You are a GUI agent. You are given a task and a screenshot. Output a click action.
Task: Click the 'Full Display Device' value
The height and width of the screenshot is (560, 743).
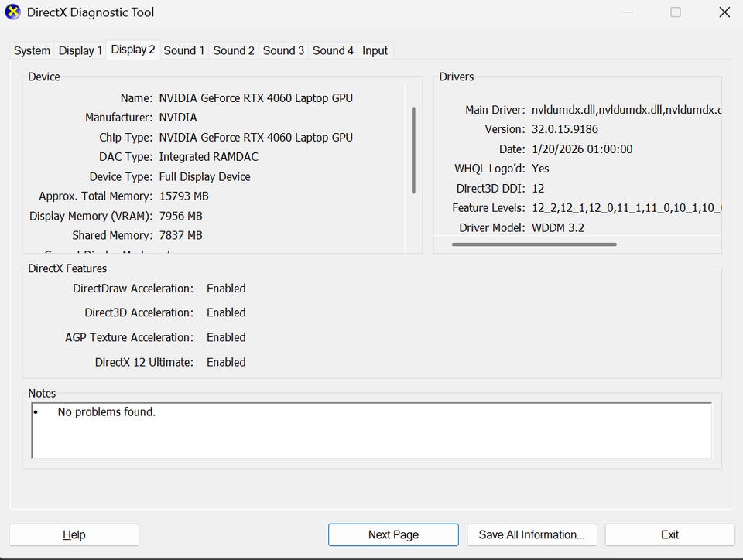coord(204,176)
